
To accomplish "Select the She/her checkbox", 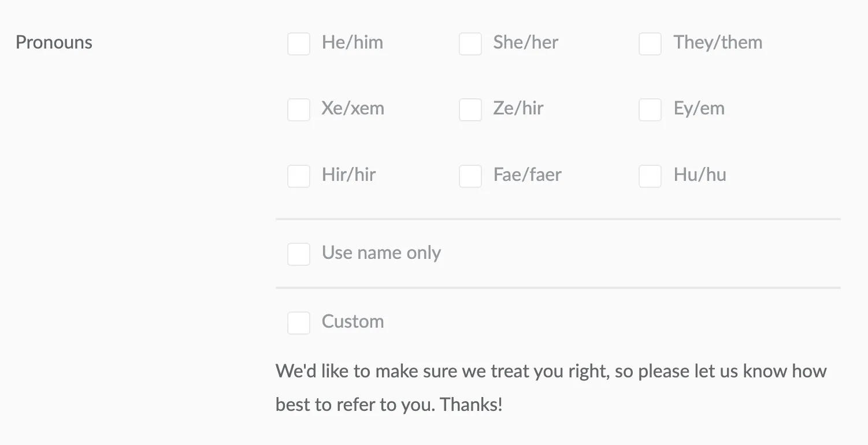I will click(470, 43).
